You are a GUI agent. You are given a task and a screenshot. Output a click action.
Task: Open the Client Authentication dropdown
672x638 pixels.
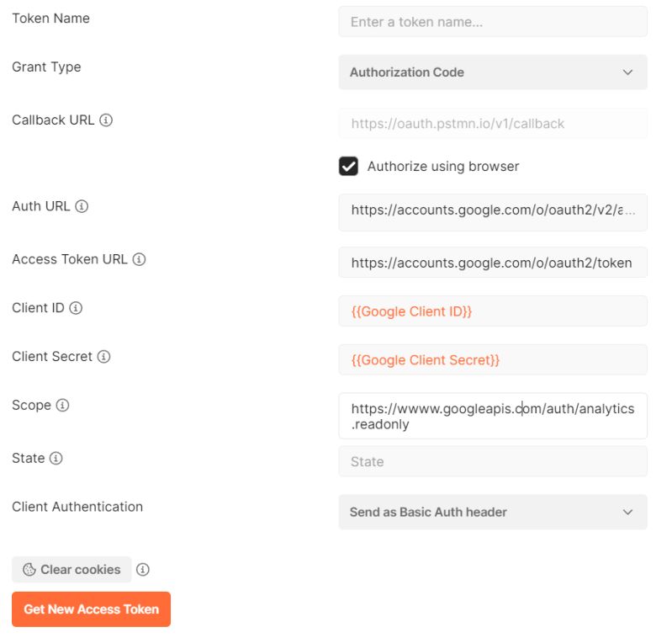(x=493, y=512)
